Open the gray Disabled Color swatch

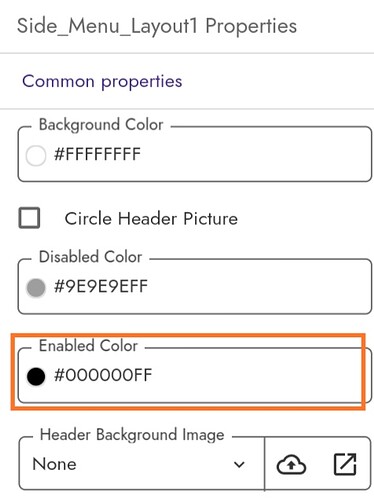(36, 288)
